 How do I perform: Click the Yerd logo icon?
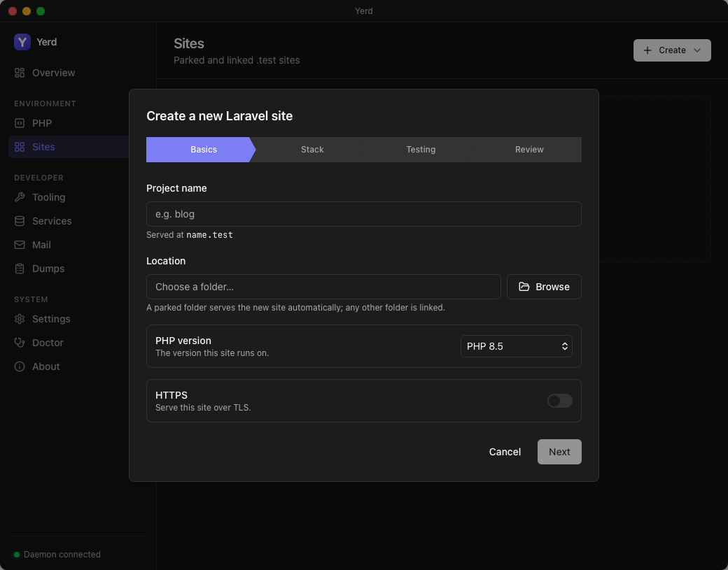point(22,42)
